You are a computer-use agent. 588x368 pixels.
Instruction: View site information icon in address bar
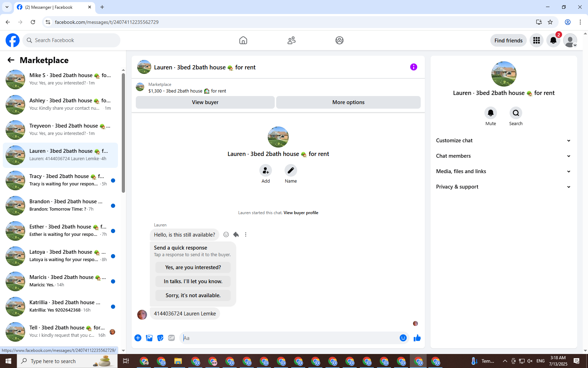click(x=48, y=22)
